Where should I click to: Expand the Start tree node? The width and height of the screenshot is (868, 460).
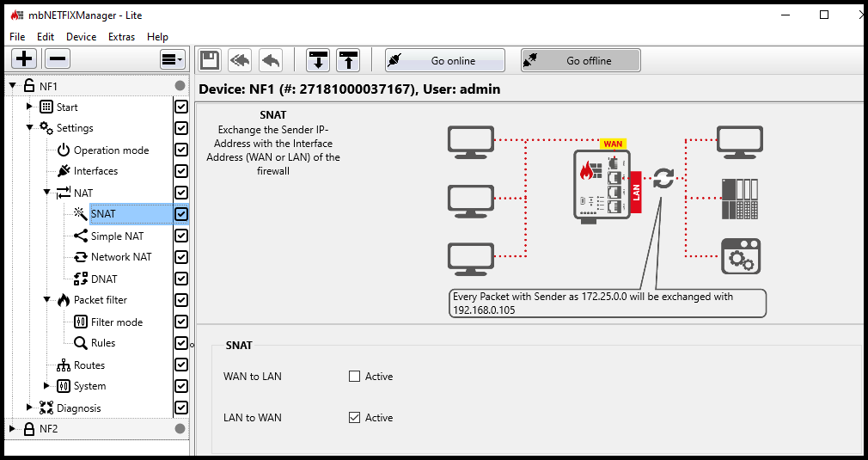click(x=30, y=107)
